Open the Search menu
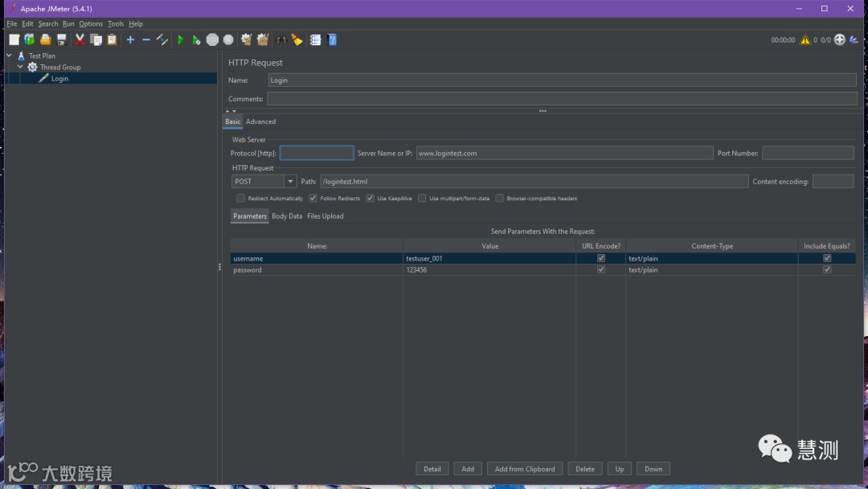 47,24
